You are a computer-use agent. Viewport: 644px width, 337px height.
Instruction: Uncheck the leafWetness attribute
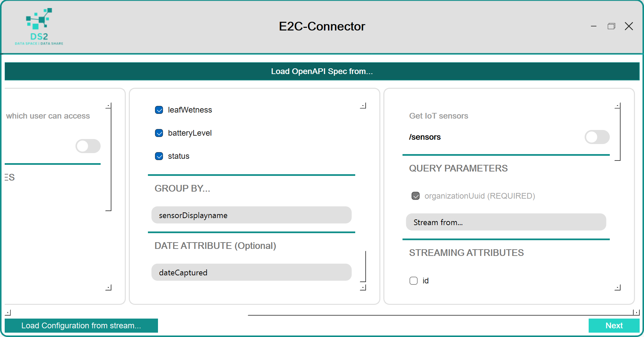159,110
